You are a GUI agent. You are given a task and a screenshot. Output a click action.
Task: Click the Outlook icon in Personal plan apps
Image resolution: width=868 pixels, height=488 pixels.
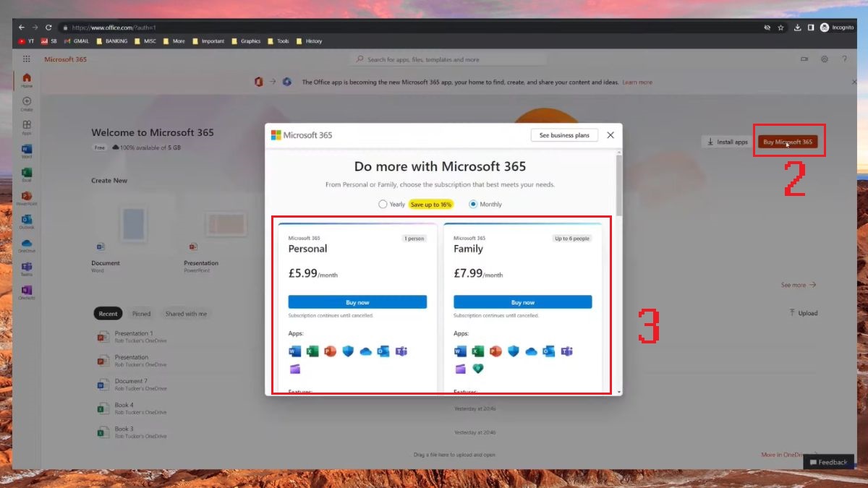click(383, 351)
